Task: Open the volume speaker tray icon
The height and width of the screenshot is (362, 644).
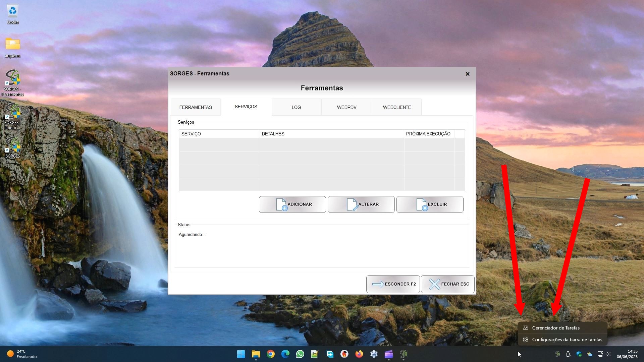Action: tap(608, 354)
